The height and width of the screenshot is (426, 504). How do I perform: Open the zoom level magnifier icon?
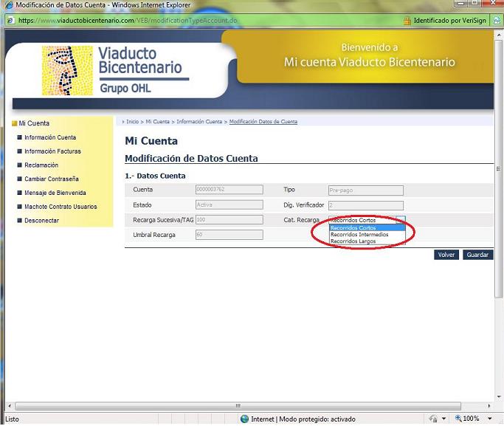coord(458,419)
